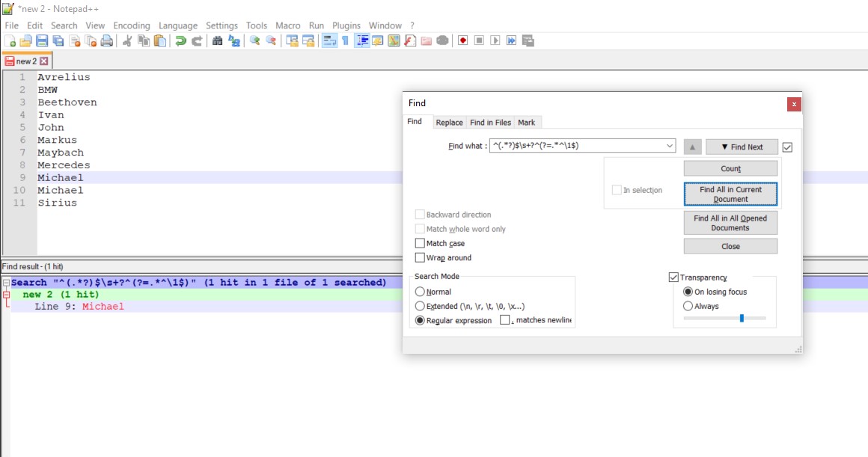Toggle '. matches newline' checkbox
The height and width of the screenshot is (457, 868).
coord(504,320)
